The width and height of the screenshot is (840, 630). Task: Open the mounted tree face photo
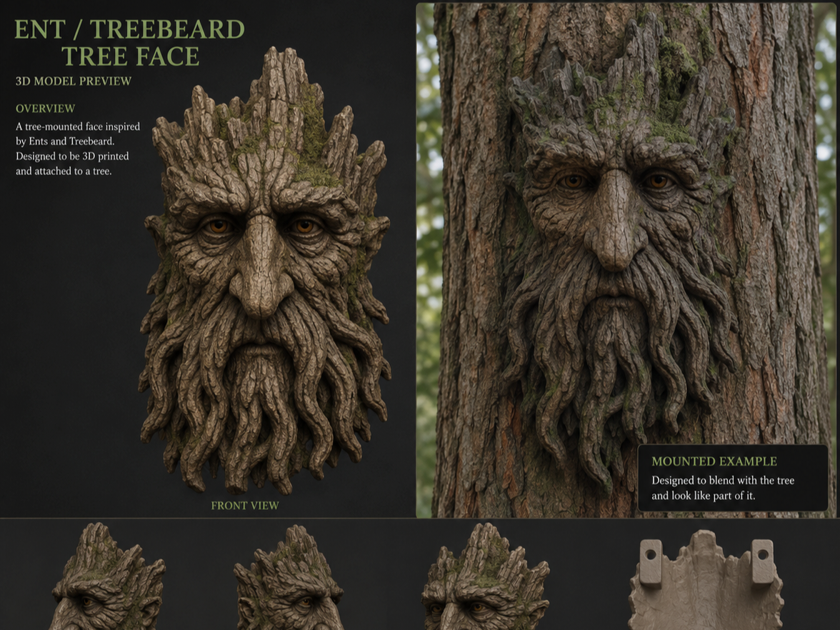click(x=626, y=260)
